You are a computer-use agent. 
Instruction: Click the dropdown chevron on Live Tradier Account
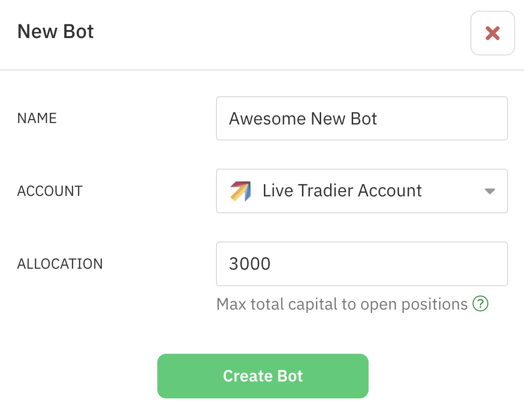pos(489,191)
